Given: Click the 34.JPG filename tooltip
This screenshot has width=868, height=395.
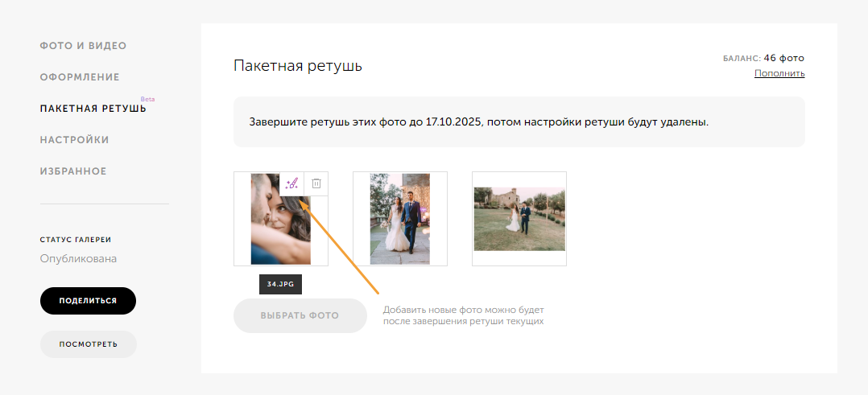Looking at the screenshot, I should point(280,284).
